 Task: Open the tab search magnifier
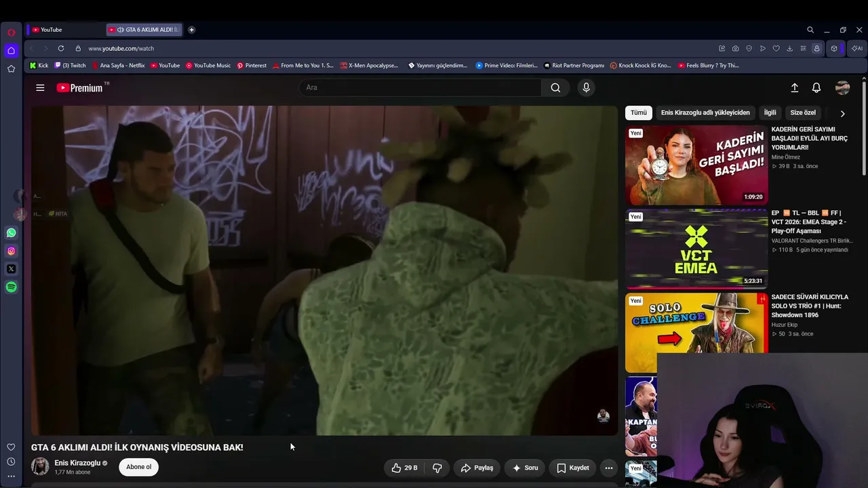[x=810, y=30]
